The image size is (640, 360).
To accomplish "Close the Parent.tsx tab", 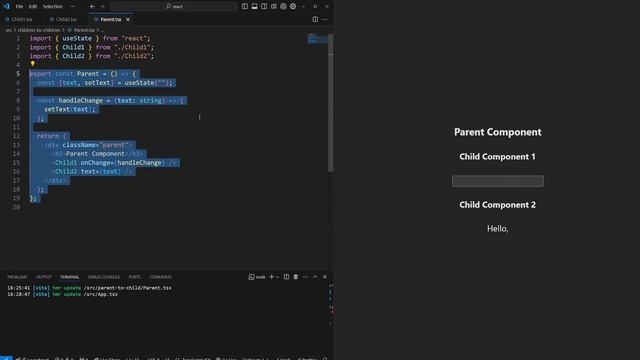I will coord(128,19).
